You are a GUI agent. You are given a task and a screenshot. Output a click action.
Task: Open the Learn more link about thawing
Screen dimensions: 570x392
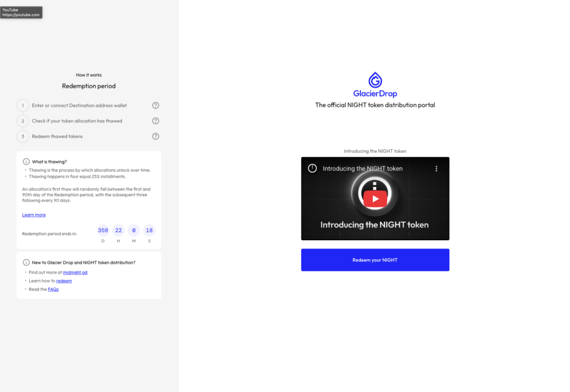pyautogui.click(x=34, y=215)
